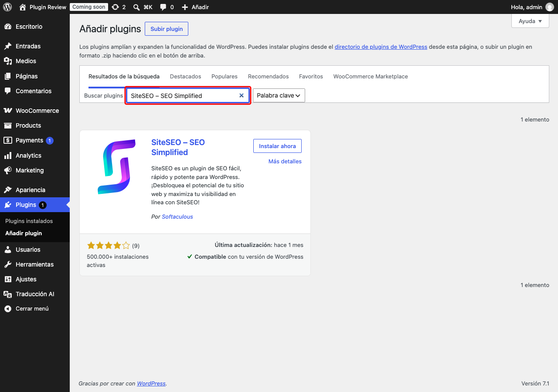Screen dimensions: 558x392
Task: Click the Plugins plug icon in the sidebar
Action: (8, 205)
